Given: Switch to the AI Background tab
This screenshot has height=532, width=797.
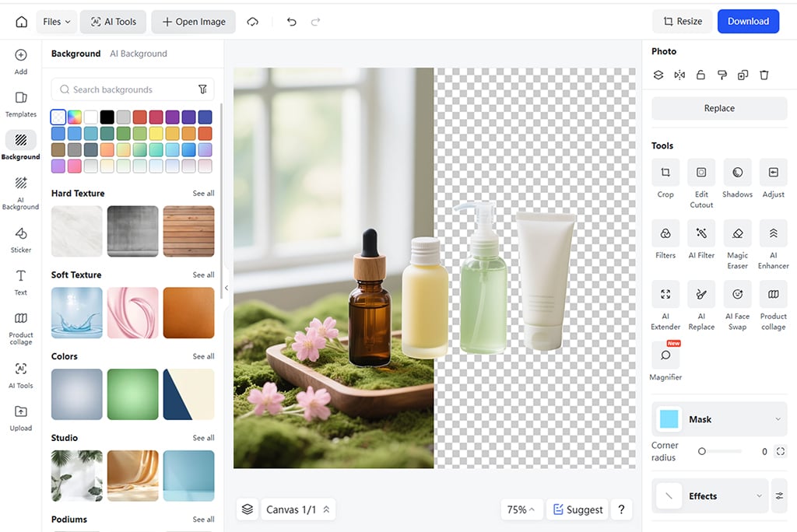Looking at the screenshot, I should [x=139, y=54].
